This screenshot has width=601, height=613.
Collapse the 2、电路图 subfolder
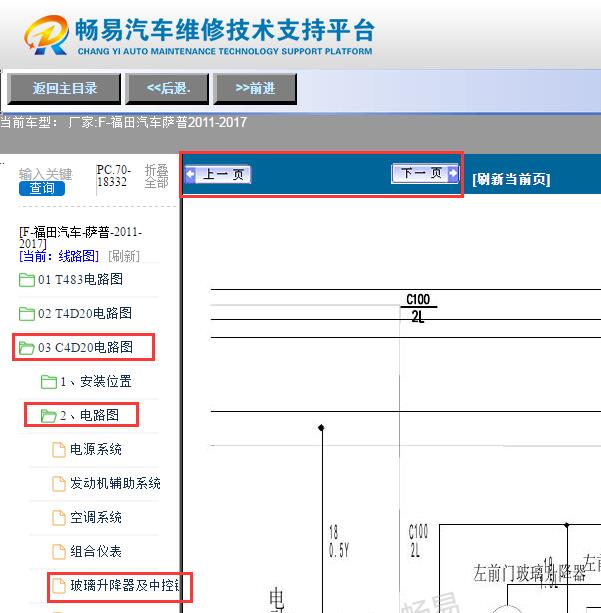[90, 415]
